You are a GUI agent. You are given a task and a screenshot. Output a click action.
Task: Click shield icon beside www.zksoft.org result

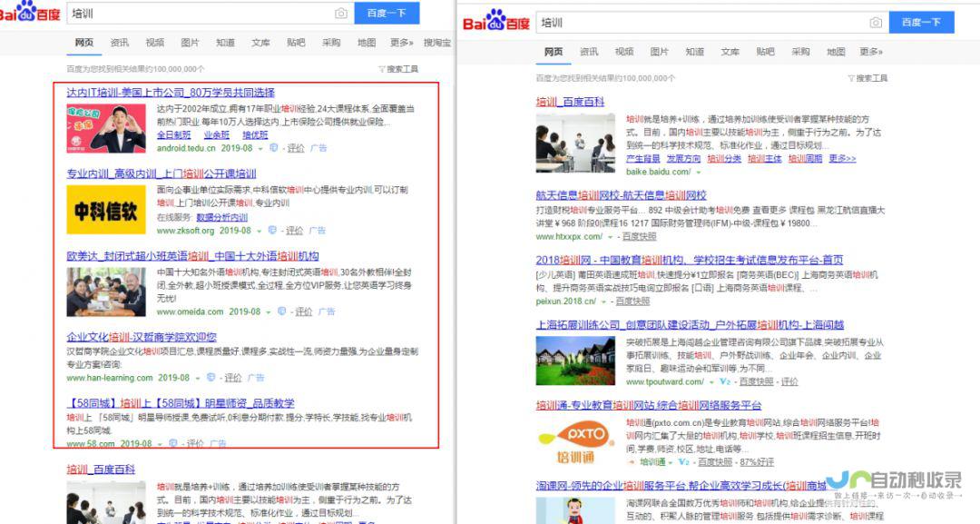[x=272, y=230]
